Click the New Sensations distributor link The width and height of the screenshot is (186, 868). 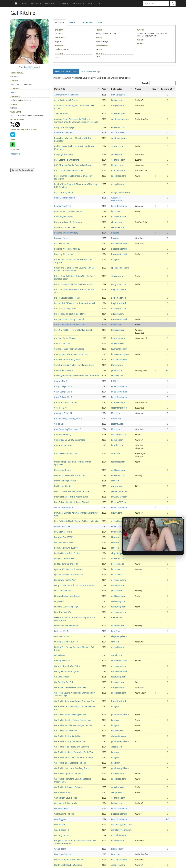click(x=118, y=95)
